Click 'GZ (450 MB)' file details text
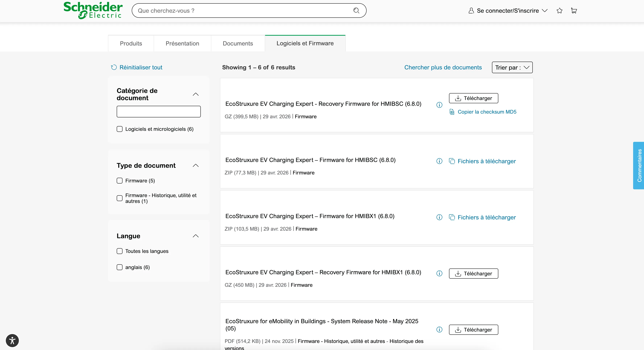Image resolution: width=644 pixels, height=350 pixels. tap(240, 285)
